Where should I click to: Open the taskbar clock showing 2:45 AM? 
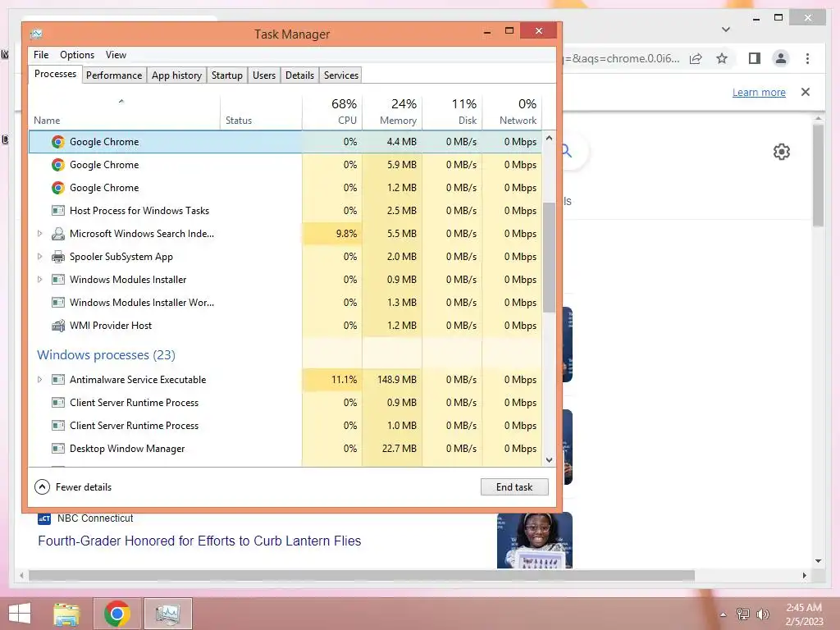[x=804, y=614]
